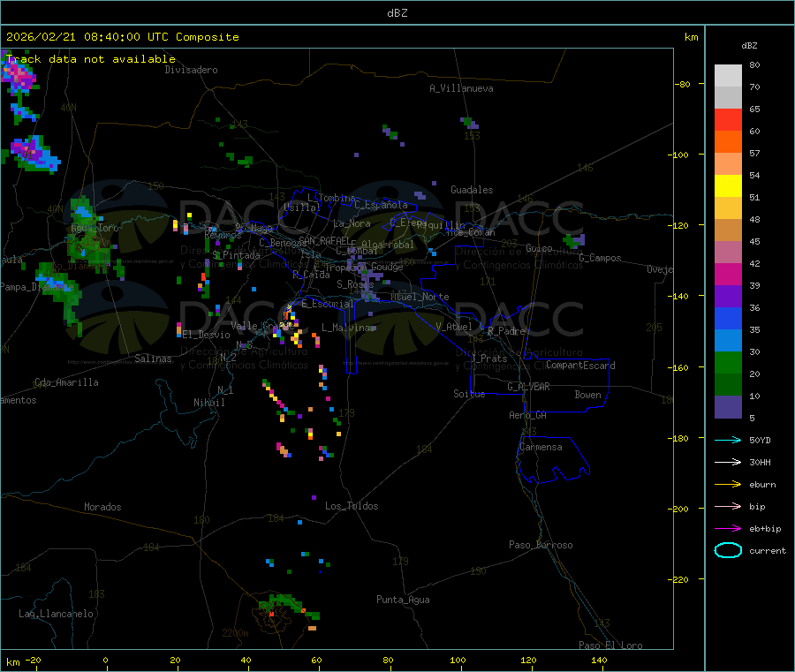The width and height of the screenshot is (795, 672).
Task: Click the 51 dBZ yellow swatch
Action: pyautogui.click(x=728, y=186)
